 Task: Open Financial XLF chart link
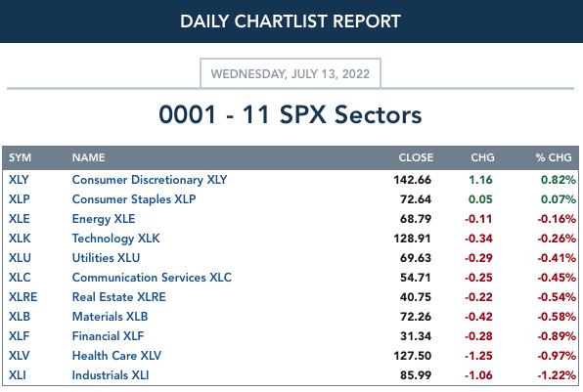pos(108,336)
